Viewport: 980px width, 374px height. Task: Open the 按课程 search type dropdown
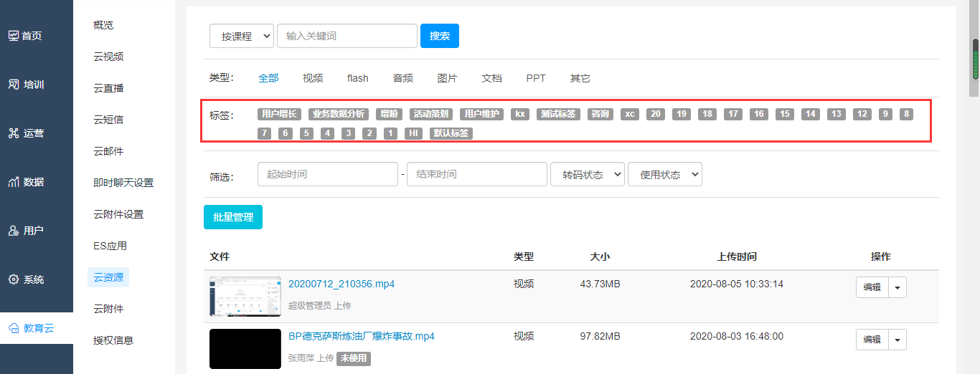(242, 36)
